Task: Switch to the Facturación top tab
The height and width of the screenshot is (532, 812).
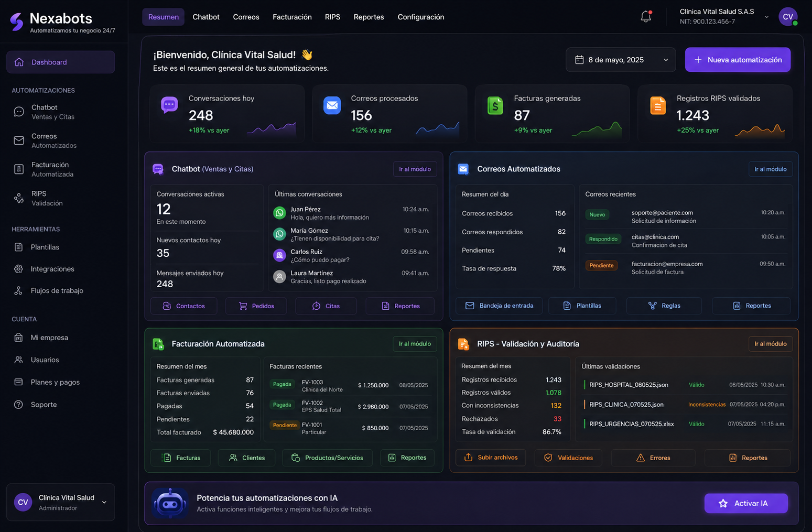Action: [292, 17]
